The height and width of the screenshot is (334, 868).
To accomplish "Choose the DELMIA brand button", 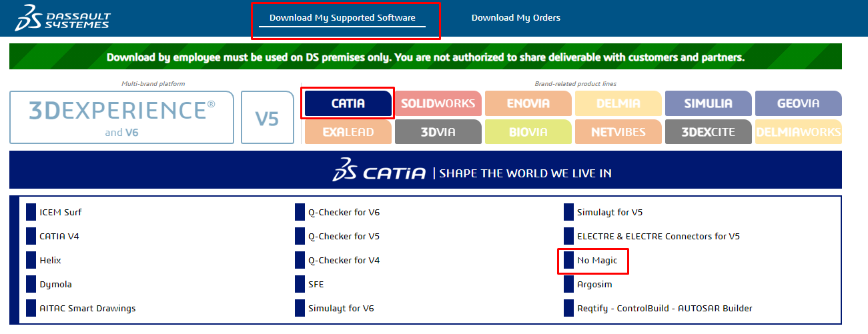I will 618,103.
